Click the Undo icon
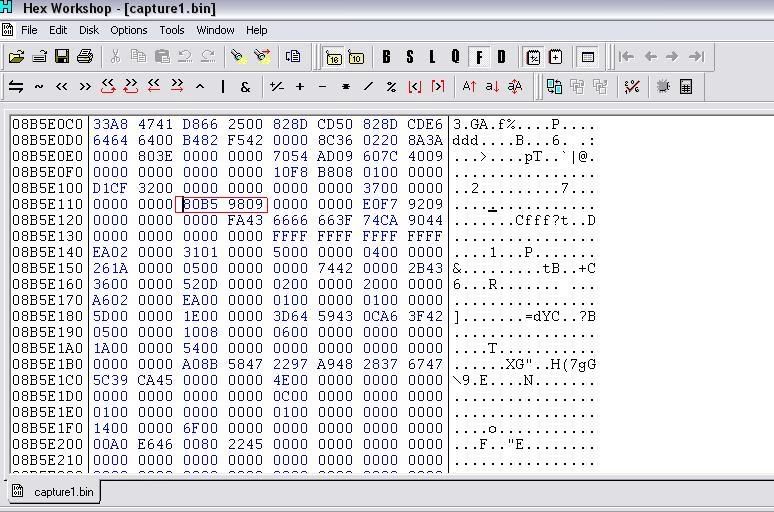This screenshot has height=512, width=774. coord(185,57)
